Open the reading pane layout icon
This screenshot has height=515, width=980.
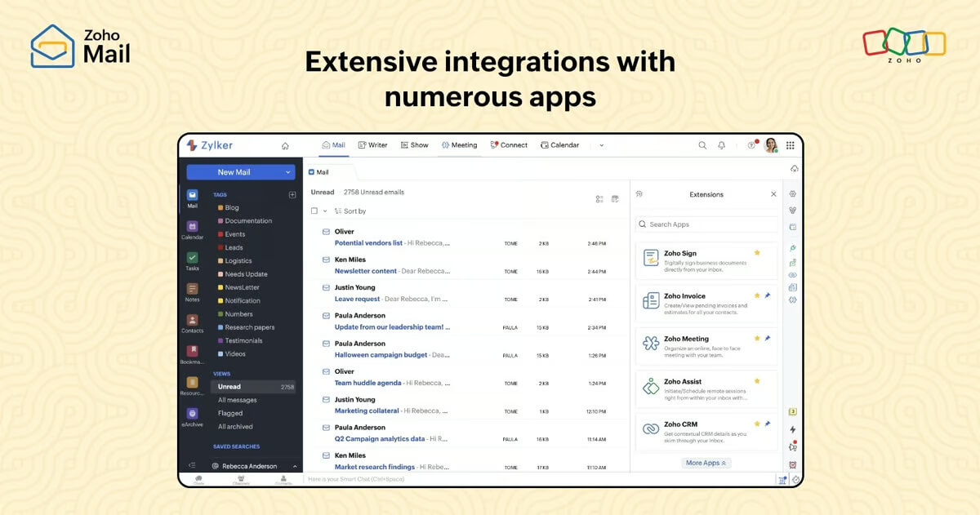[615, 198]
